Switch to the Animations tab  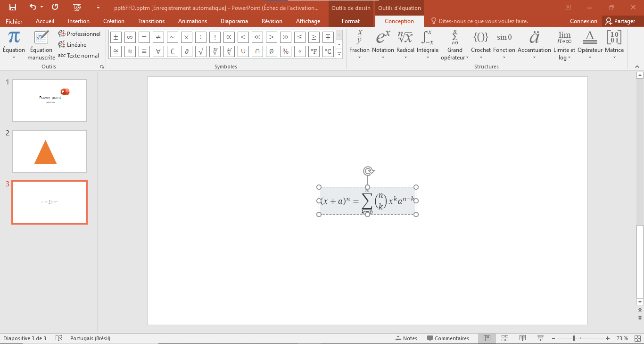[192, 21]
